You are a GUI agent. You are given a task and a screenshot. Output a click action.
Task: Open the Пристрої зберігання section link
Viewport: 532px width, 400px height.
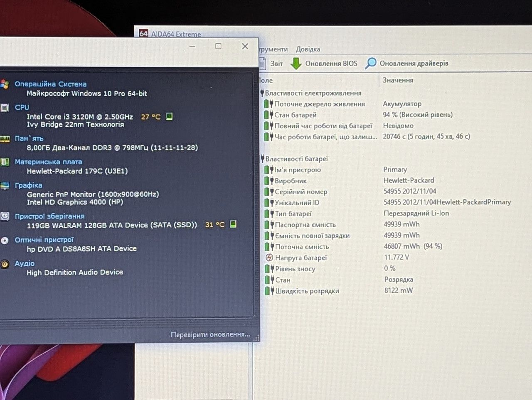(49, 216)
